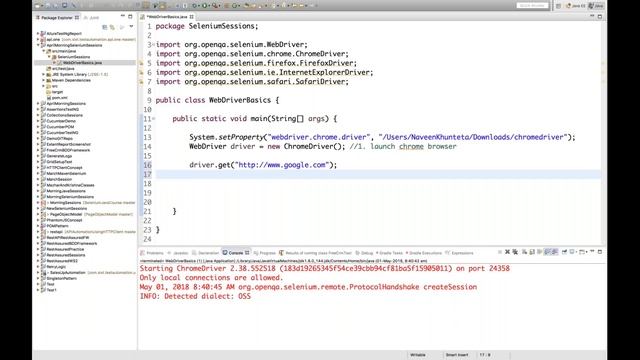Switch to the Expressions tab
This screenshot has height=360, width=640.
(459, 253)
